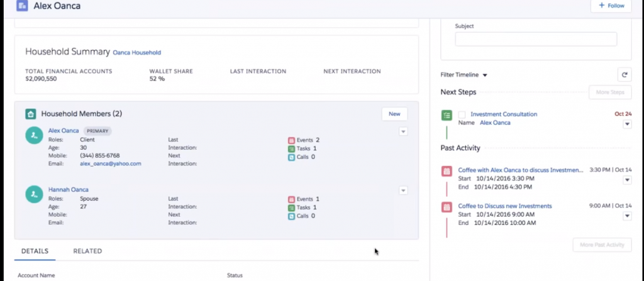Image resolution: width=644 pixels, height=281 pixels.
Task: Click event icon for Coffee with Alex Oanca
Action: click(447, 171)
